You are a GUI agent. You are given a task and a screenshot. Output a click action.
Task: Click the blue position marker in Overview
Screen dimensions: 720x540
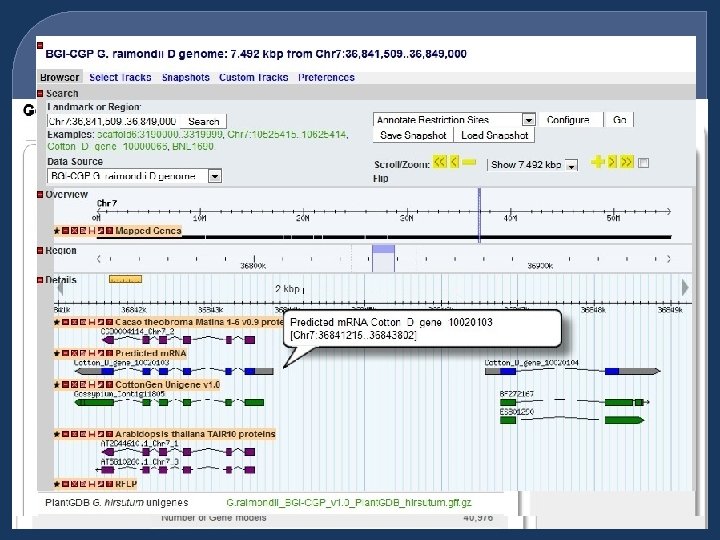pyautogui.click(x=479, y=215)
